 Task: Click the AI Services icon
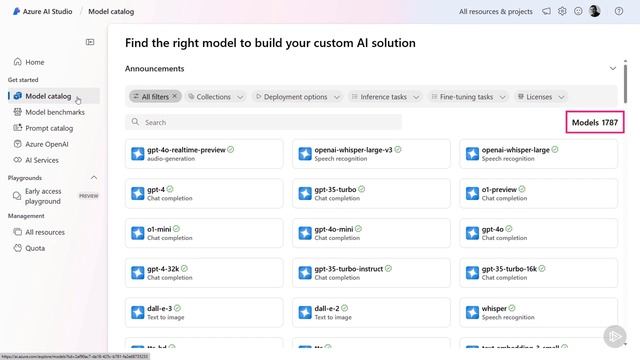(18, 160)
